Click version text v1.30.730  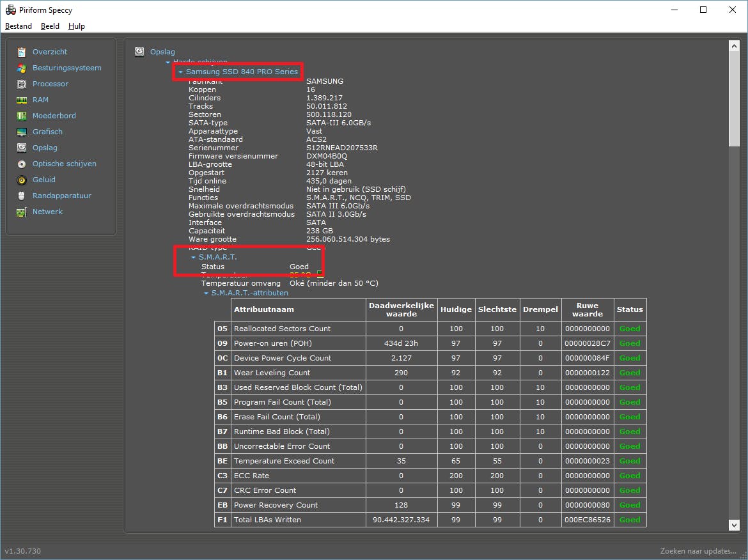click(x=22, y=551)
